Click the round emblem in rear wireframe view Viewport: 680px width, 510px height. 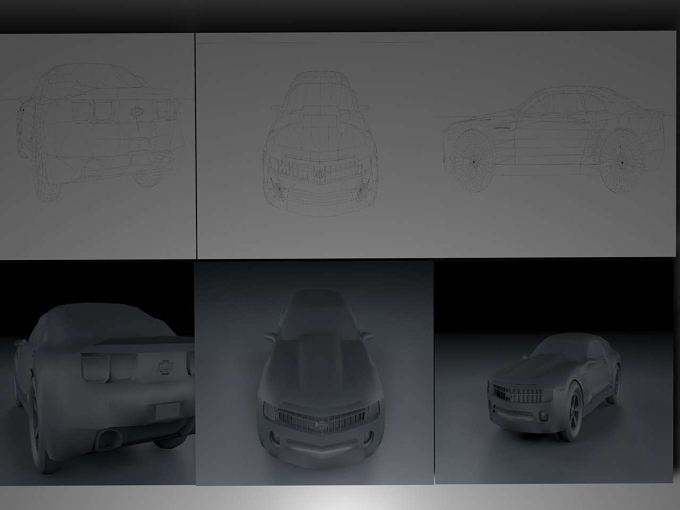coord(137,111)
